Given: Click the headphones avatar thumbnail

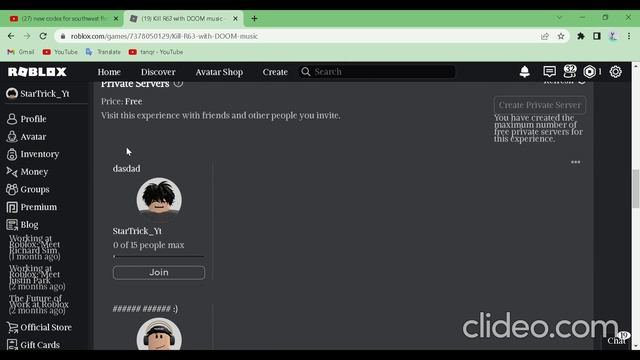Looking at the screenshot, I should [x=159, y=334].
